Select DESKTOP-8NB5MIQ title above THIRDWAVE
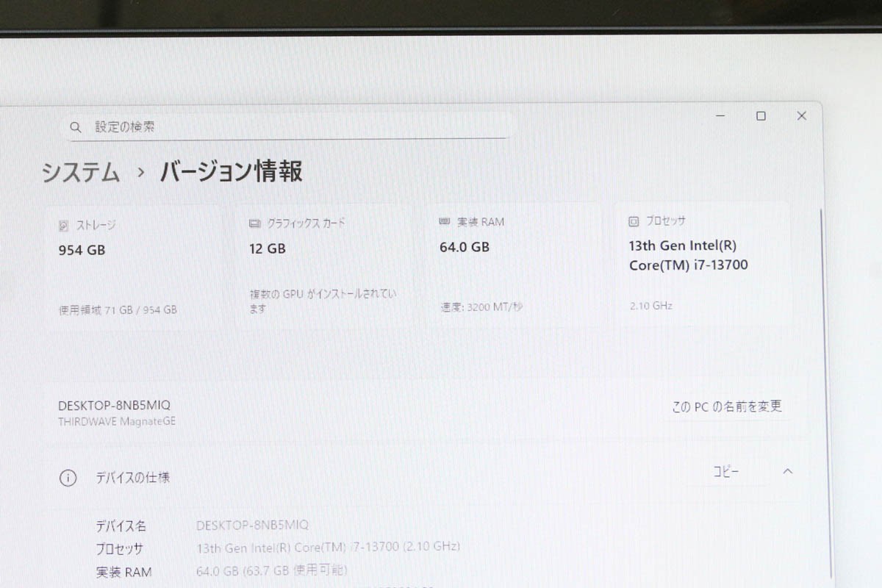Image resolution: width=882 pixels, height=588 pixels. [114, 405]
